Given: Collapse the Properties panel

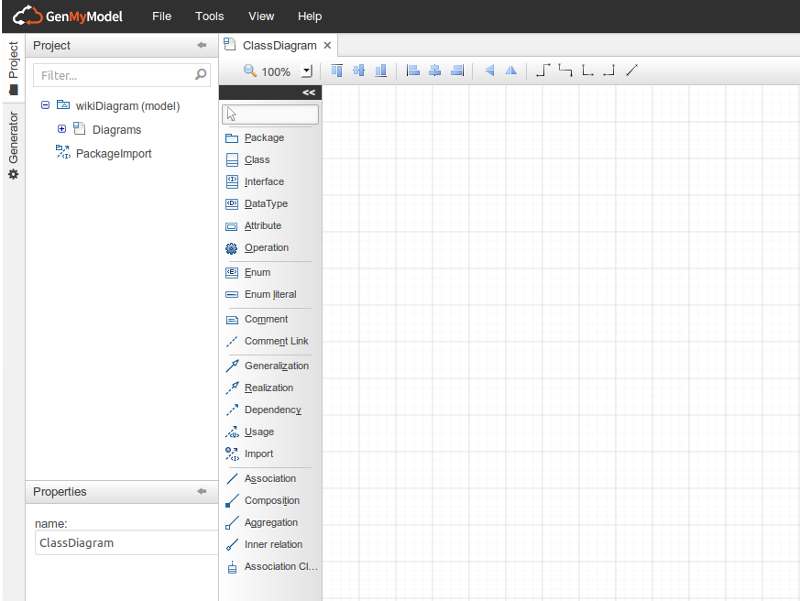Looking at the screenshot, I should pyautogui.click(x=201, y=491).
